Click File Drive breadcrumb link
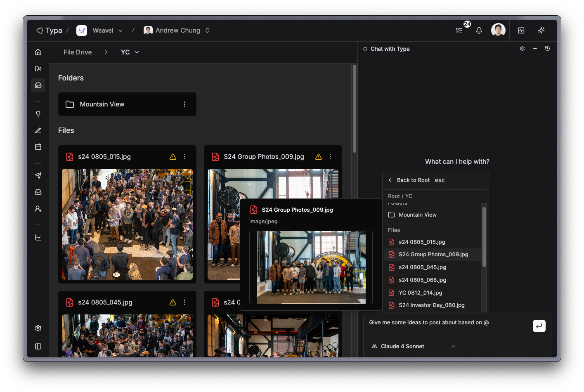584x392 pixels. tap(78, 52)
